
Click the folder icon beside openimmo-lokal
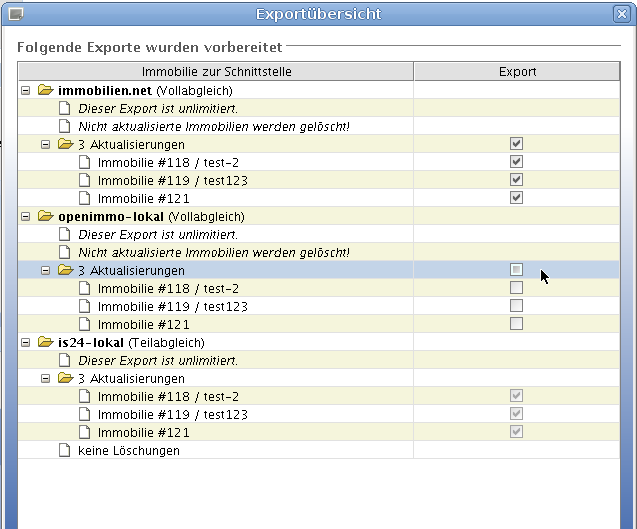click(x=45, y=216)
